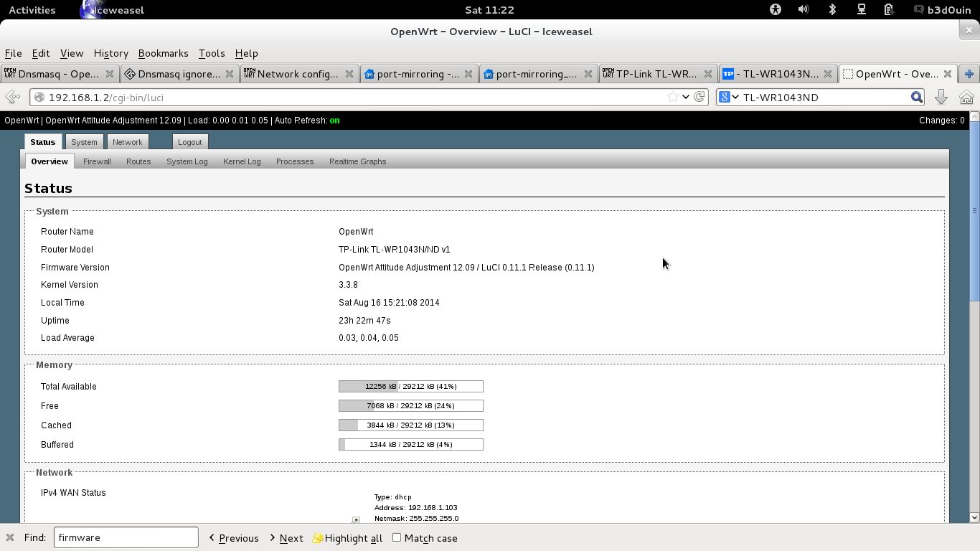The height and width of the screenshot is (551, 980).
Task: Switch to the Network config... tab
Action: (x=298, y=74)
